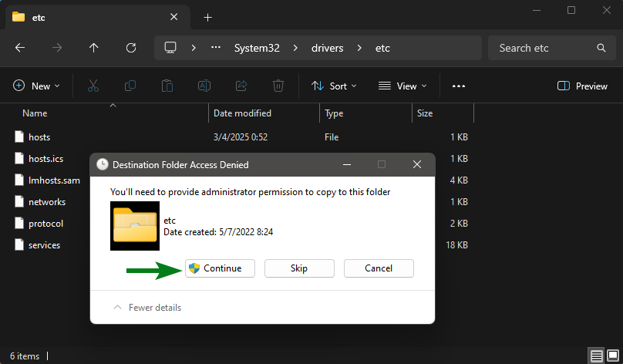The height and width of the screenshot is (364, 623).
Task: Collapse the dialog with Fewer details
Action: (147, 308)
